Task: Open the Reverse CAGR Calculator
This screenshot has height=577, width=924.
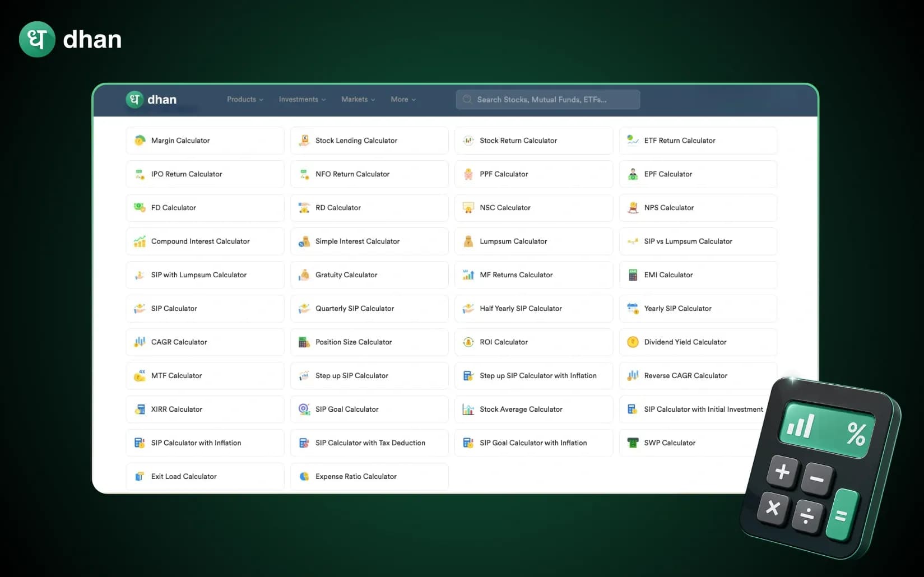Action: (698, 376)
